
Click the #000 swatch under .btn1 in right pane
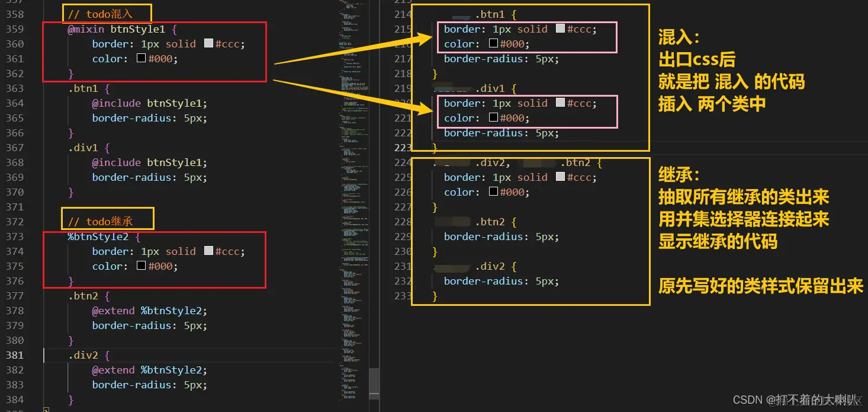[x=493, y=43]
